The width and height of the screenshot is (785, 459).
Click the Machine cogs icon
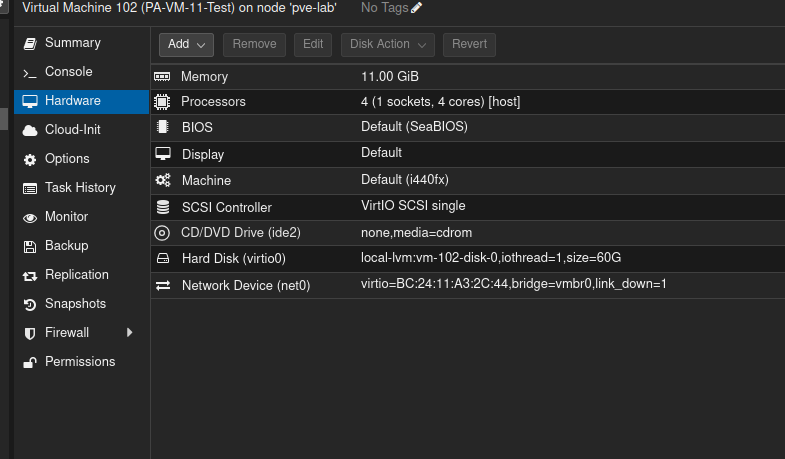pyautogui.click(x=163, y=180)
